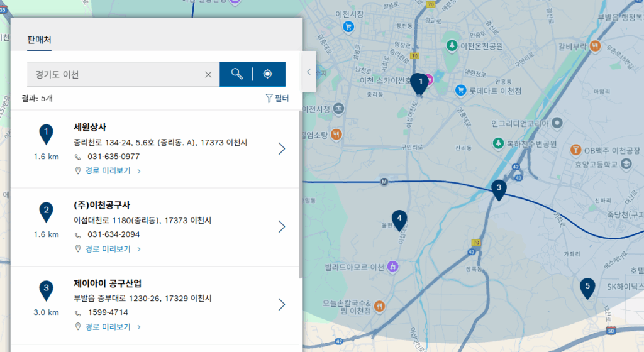Click the 제이아이 공구산업 store name
Viewport: 644px width, 352px height.
point(108,283)
